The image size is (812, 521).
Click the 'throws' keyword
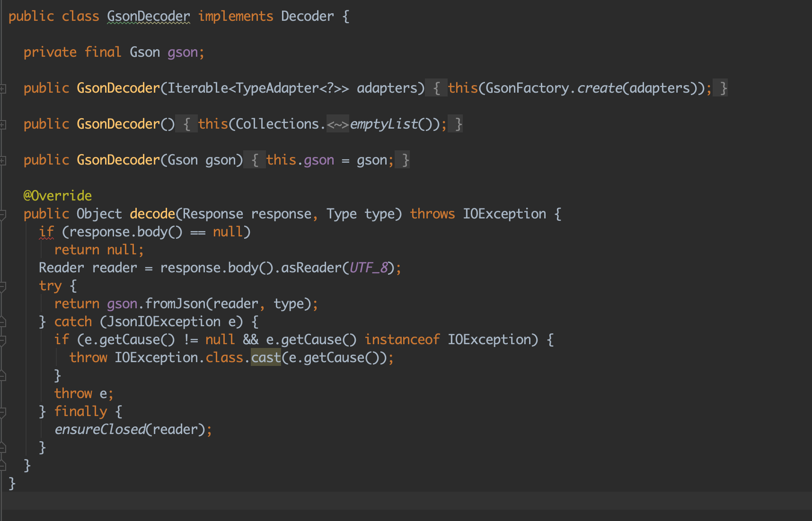pyautogui.click(x=432, y=214)
